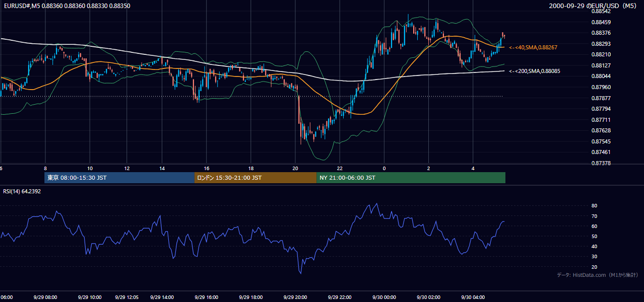Click the 40 SMA 0.88267 label

pos(533,47)
